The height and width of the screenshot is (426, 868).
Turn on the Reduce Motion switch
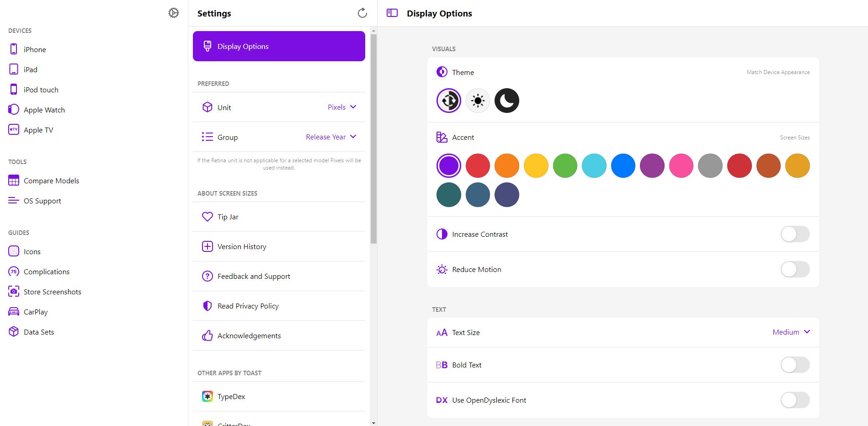(795, 269)
